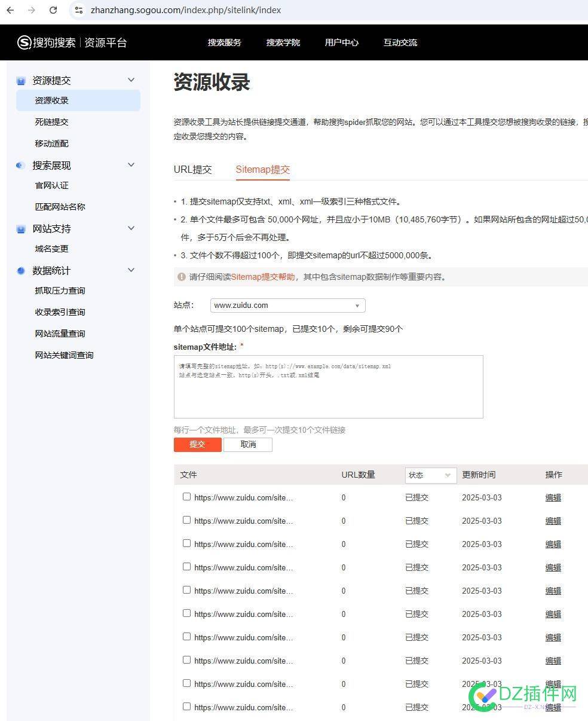Open the 搜索学院 top menu
This screenshot has height=721, width=588.
(283, 42)
